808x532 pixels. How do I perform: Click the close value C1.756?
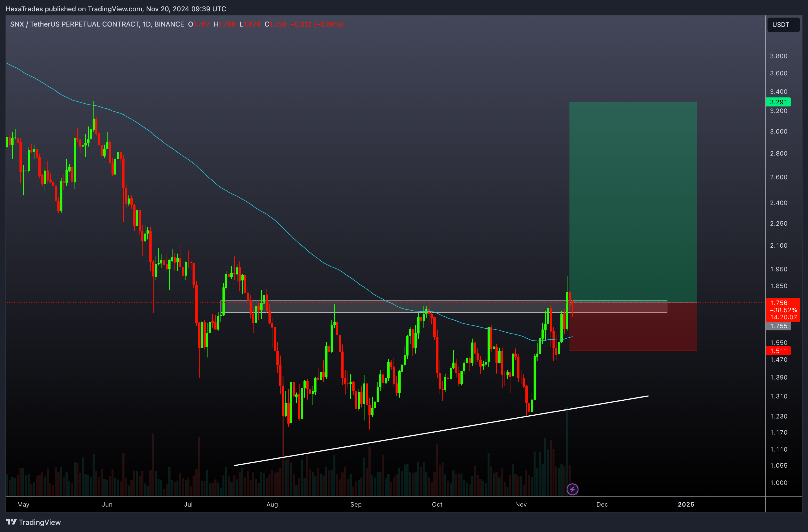[275, 24]
